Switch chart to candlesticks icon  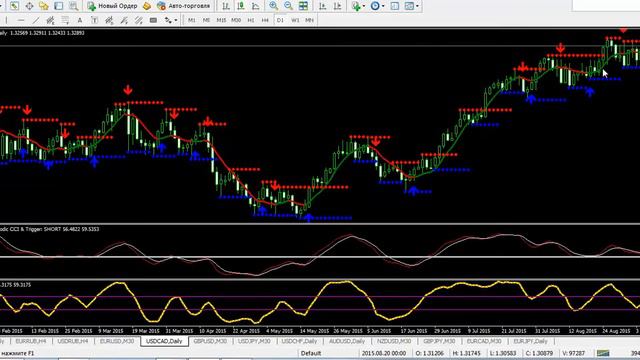pyautogui.click(x=241, y=6)
